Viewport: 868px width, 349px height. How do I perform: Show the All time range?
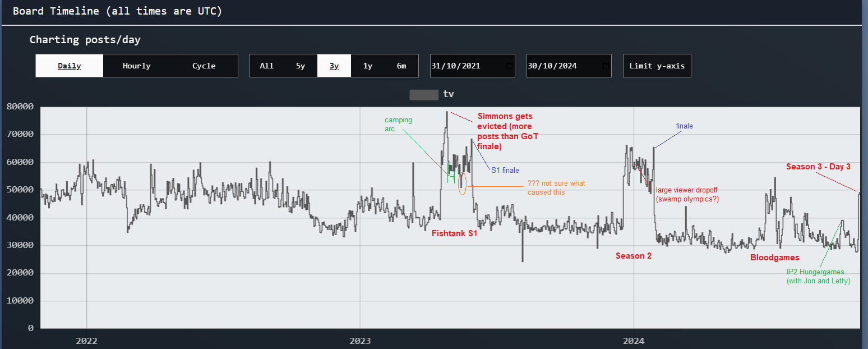click(267, 66)
